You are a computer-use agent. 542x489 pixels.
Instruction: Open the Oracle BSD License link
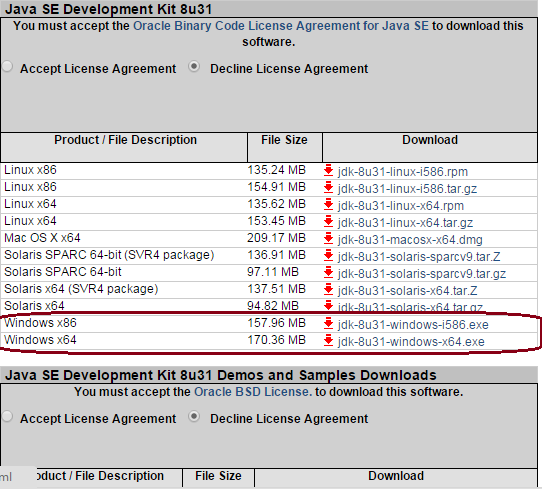(x=253, y=392)
